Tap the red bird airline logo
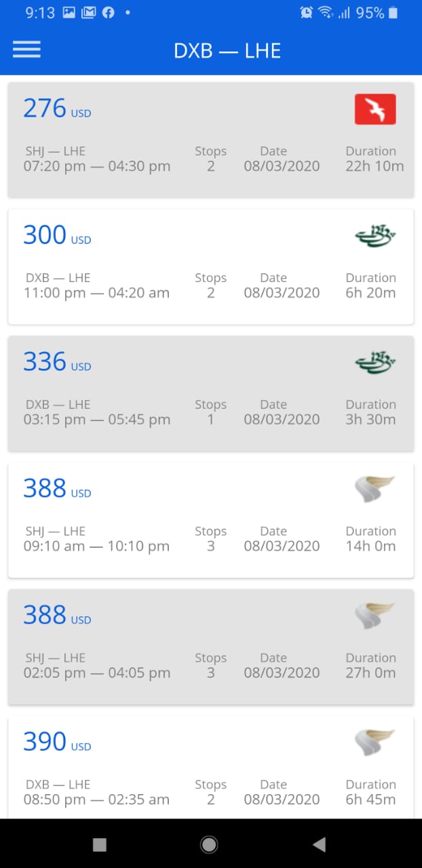The width and height of the screenshot is (422, 868). click(375, 109)
